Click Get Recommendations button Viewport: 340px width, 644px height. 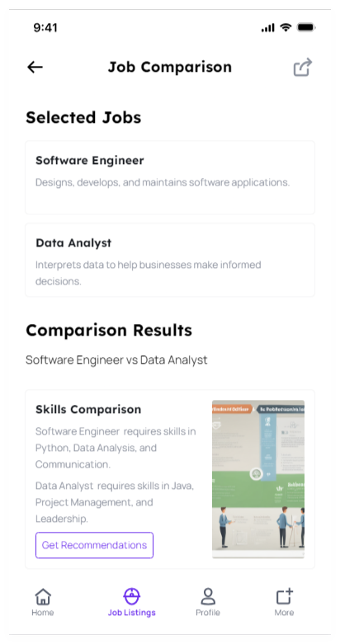[x=95, y=545]
